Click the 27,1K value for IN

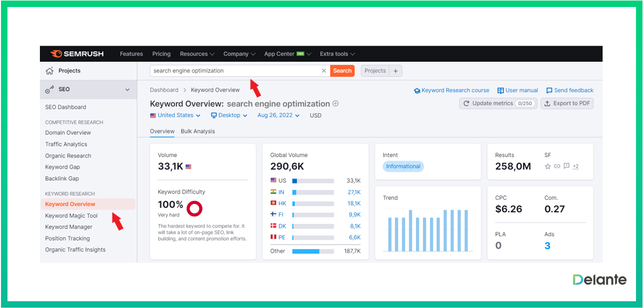(x=354, y=192)
